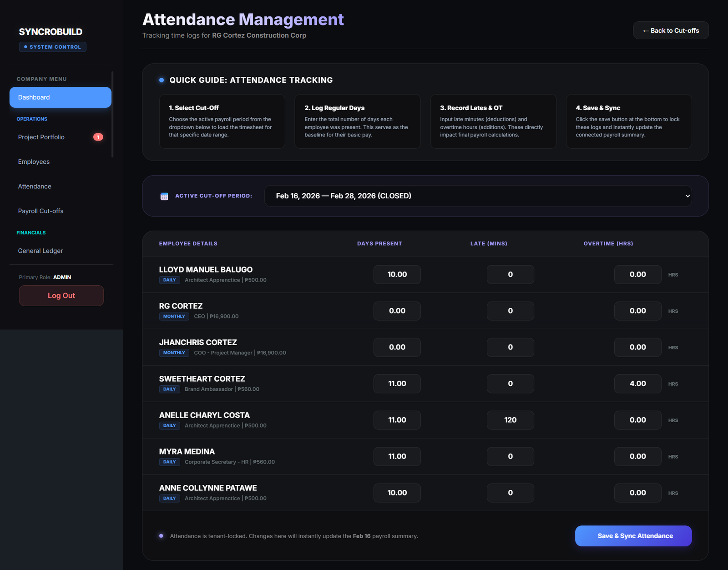The width and height of the screenshot is (728, 570).
Task: Click the Employee Details column header
Action: coord(188,244)
